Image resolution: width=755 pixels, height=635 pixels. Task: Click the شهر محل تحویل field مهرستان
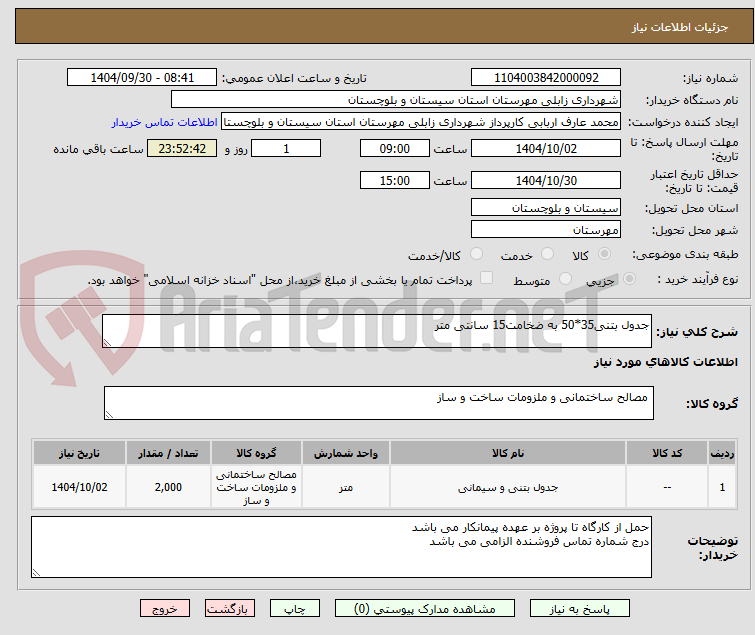546,230
